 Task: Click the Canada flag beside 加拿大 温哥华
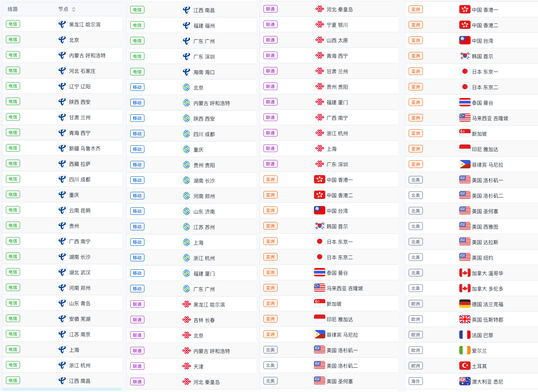click(x=465, y=273)
